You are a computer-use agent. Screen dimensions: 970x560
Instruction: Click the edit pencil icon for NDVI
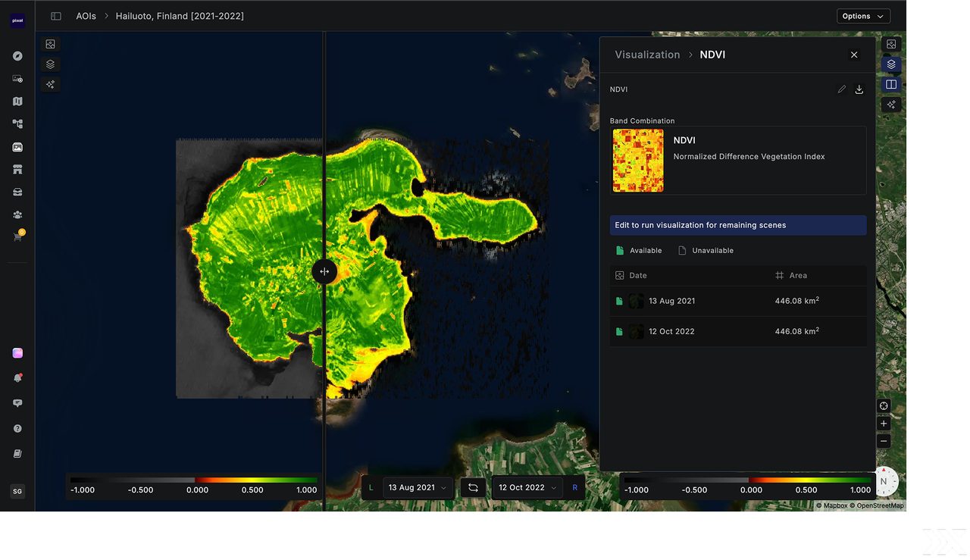click(x=842, y=89)
